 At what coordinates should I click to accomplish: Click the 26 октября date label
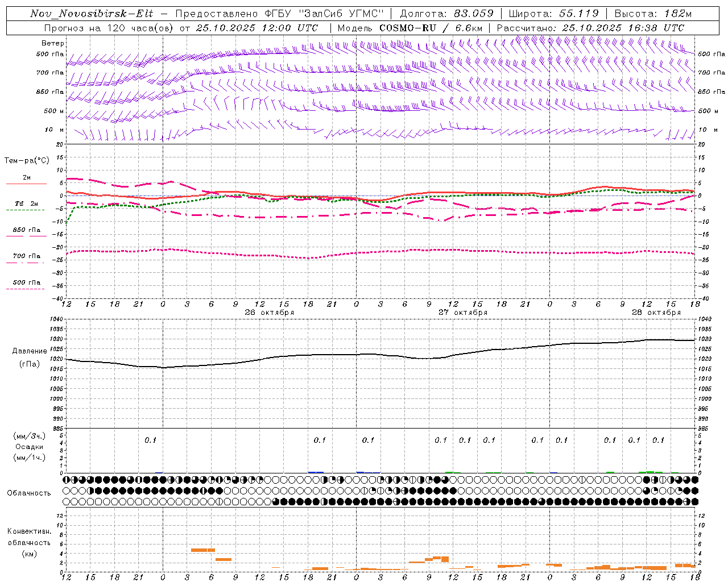pos(270,313)
